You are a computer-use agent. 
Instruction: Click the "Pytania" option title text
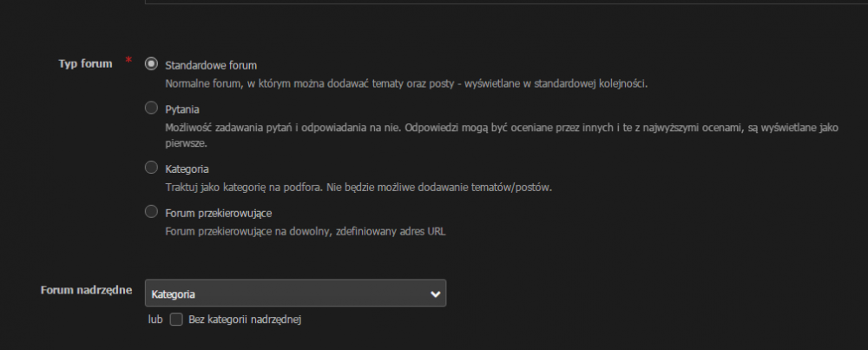[182, 109]
